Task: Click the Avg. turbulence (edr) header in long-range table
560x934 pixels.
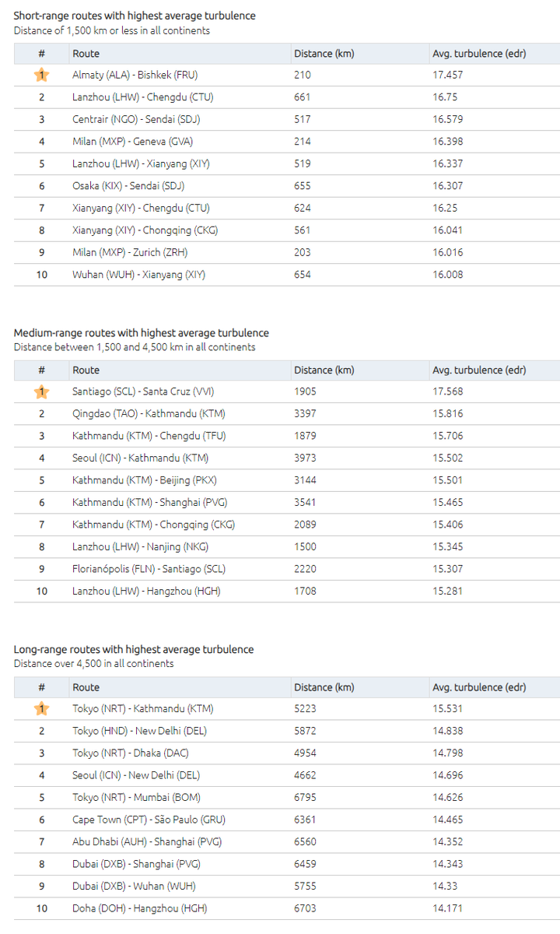Action: tap(478, 687)
